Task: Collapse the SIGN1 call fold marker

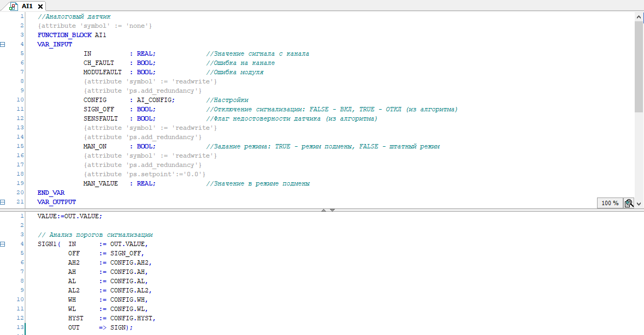Action: pyautogui.click(x=3, y=244)
